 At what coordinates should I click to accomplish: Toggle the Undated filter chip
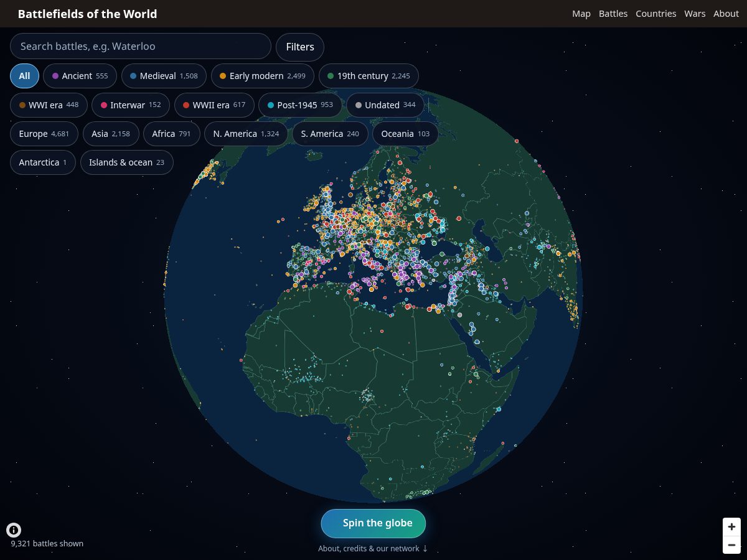[x=385, y=105]
